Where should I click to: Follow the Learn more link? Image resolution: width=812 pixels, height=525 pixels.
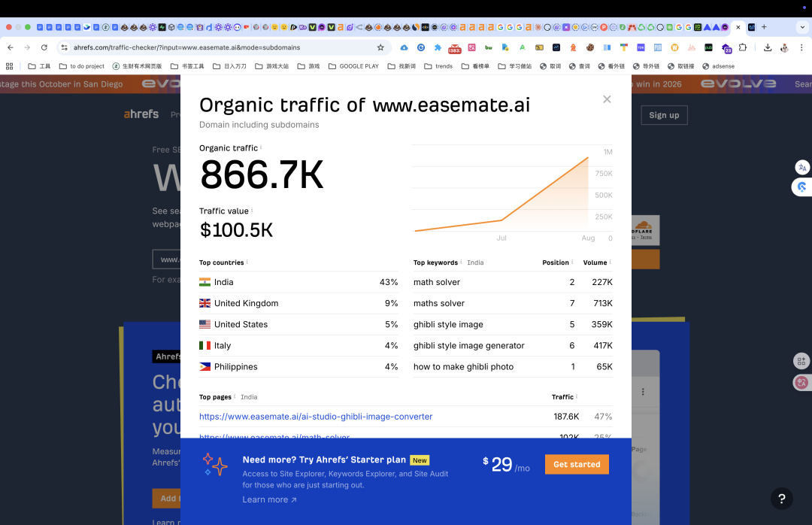point(269,499)
